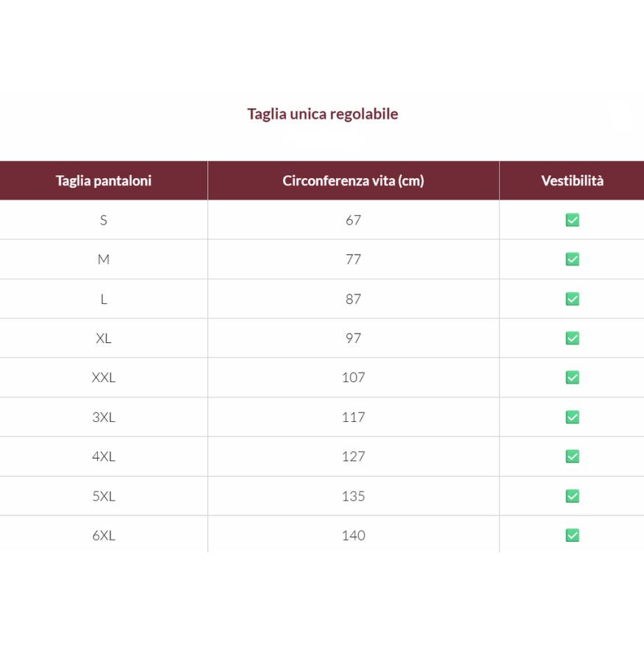Click the green checkmark in the 3XL row
This screenshot has height=645, width=644.
coord(573,417)
